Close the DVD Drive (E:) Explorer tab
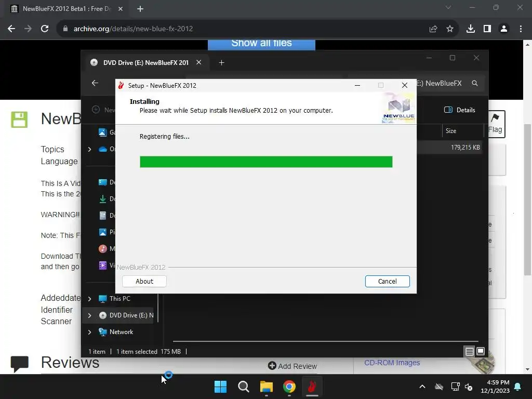 tap(199, 62)
